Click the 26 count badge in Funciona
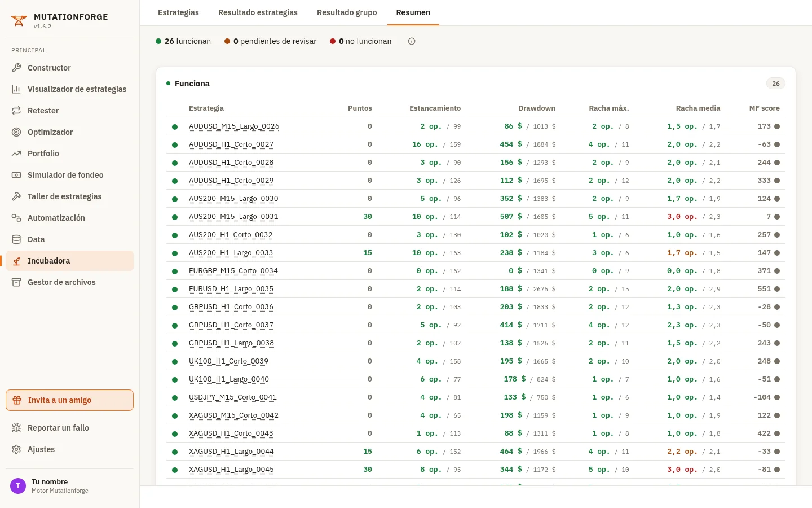The height and width of the screenshot is (508, 812). click(x=776, y=84)
